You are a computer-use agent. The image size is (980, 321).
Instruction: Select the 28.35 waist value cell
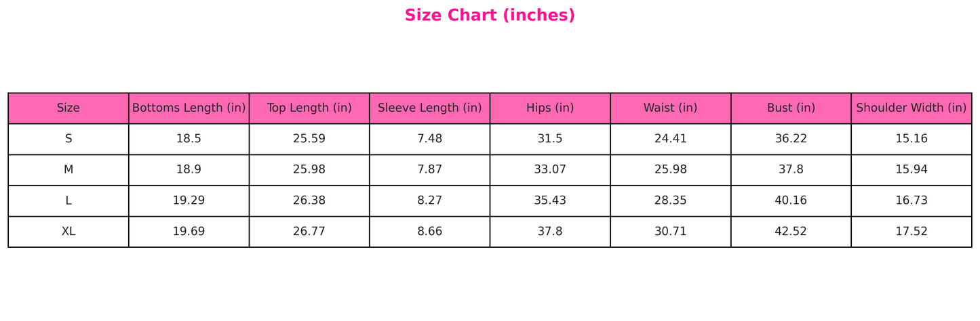click(670, 201)
